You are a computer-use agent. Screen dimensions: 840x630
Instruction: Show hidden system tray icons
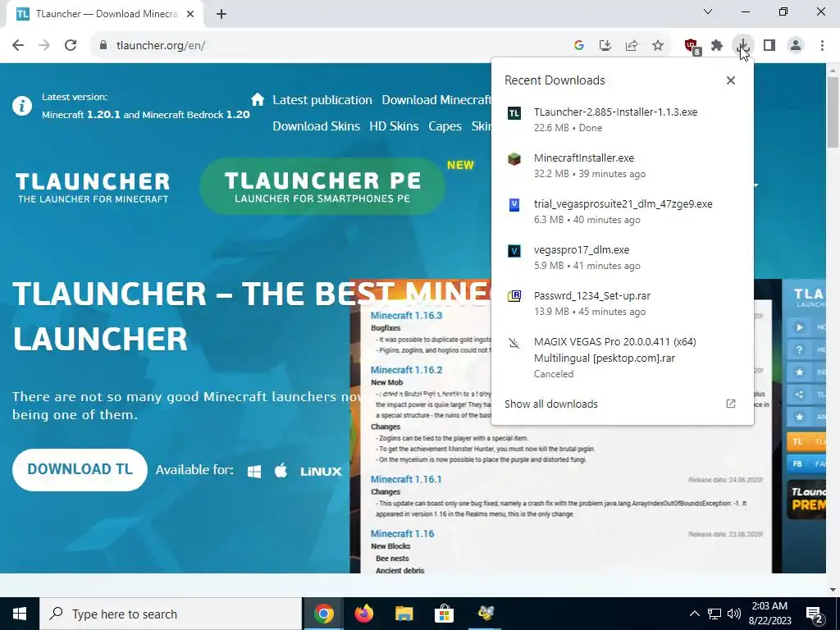click(694, 614)
